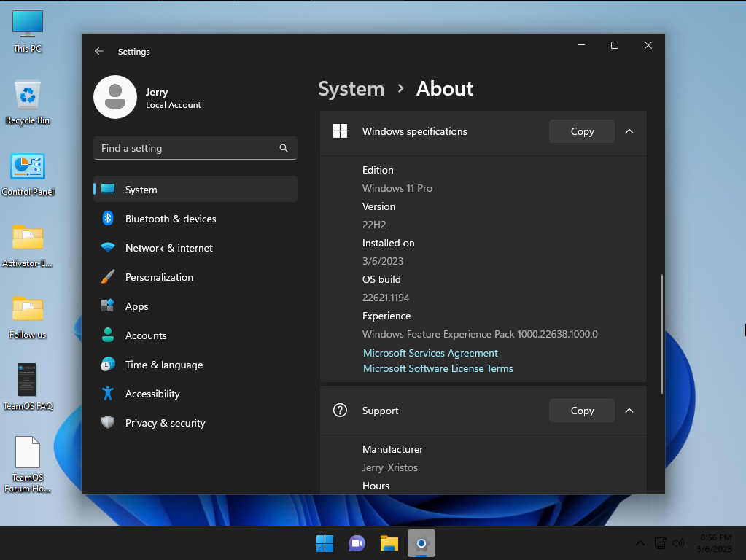Open File Explorer from the taskbar

click(x=389, y=543)
